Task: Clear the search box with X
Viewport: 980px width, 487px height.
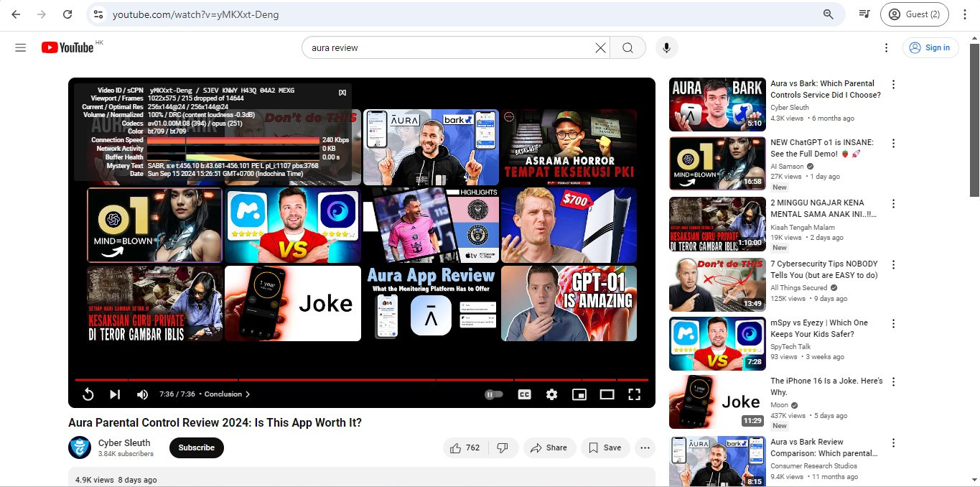Action: tap(600, 47)
